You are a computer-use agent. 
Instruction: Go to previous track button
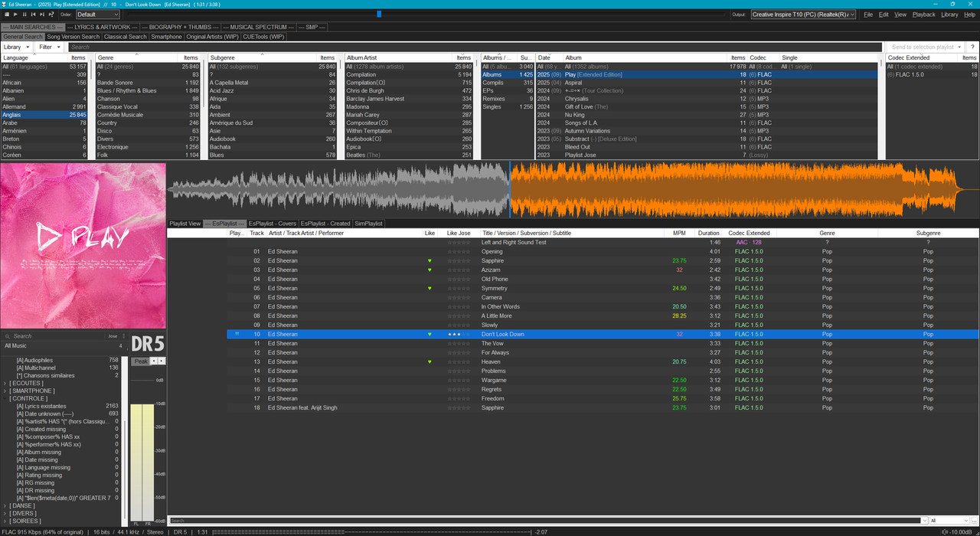[33, 15]
